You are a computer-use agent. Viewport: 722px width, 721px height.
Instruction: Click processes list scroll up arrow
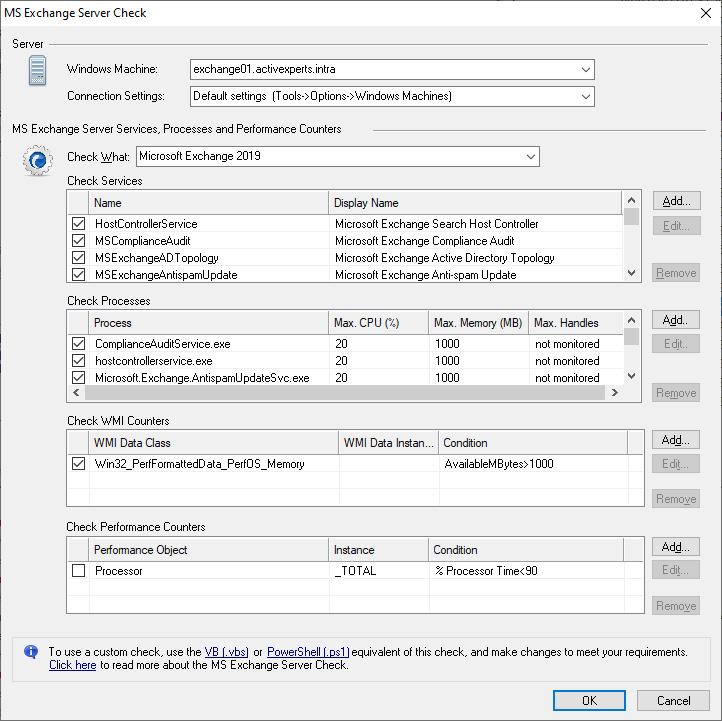[x=631, y=320]
